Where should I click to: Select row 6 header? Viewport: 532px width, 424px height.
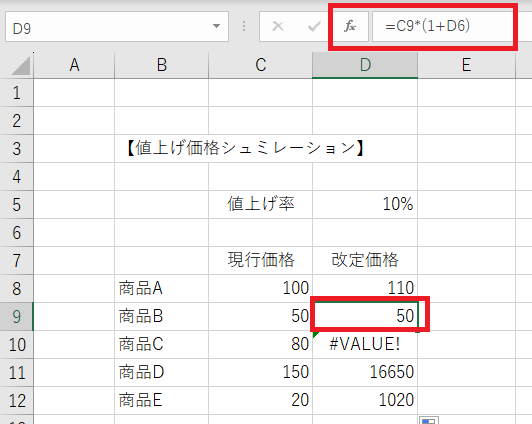17,233
